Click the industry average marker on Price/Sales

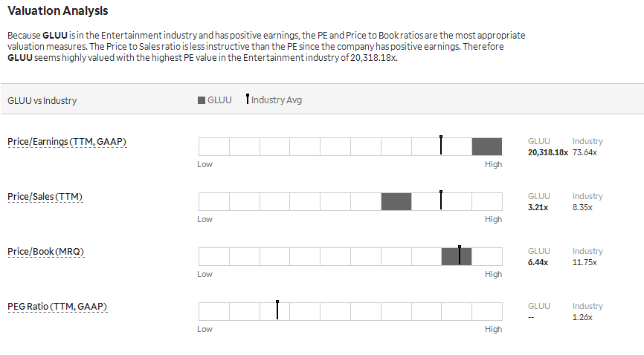pos(441,200)
